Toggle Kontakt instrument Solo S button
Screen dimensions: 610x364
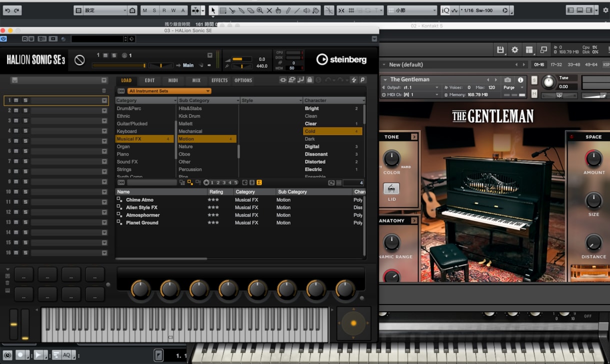coord(534,80)
